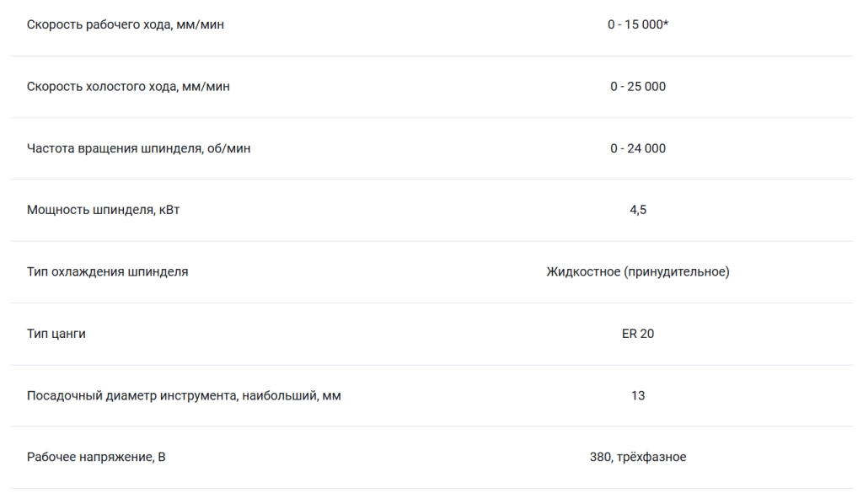Select the collet value "ER 20"

click(638, 334)
